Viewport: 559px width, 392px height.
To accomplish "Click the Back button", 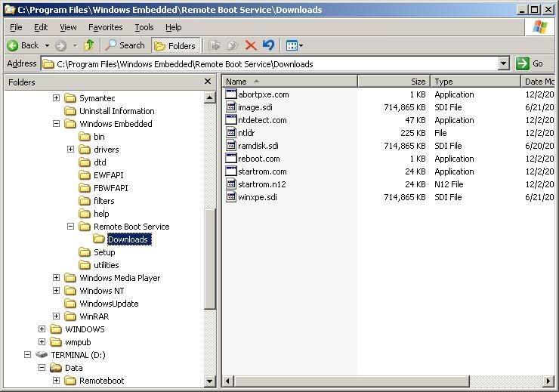I will 23,45.
